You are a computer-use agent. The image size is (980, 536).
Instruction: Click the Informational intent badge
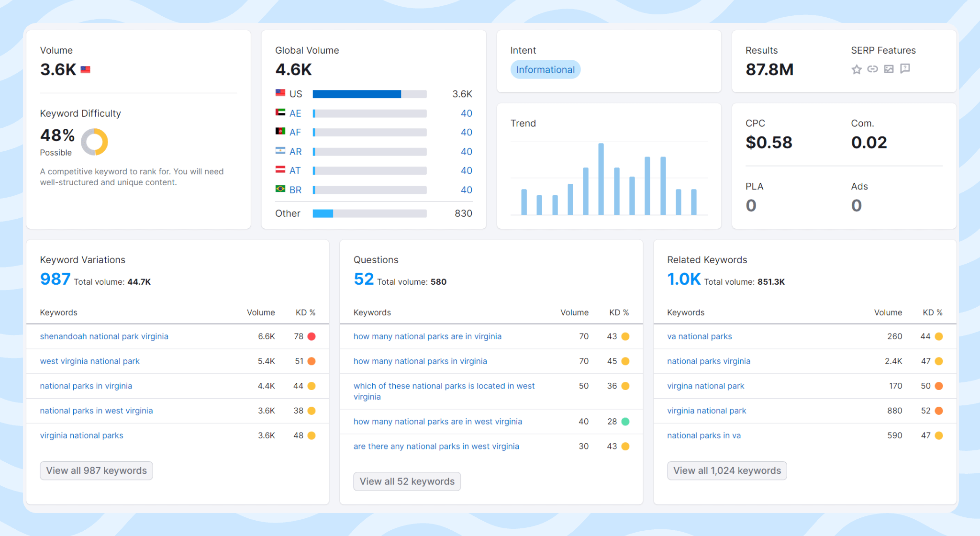(x=546, y=70)
